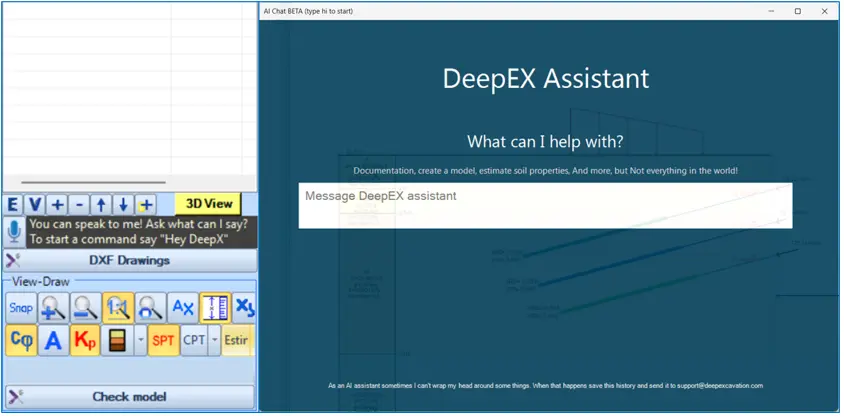Select the zoom out magnifier tool
The image size is (844, 417).
tap(86, 308)
